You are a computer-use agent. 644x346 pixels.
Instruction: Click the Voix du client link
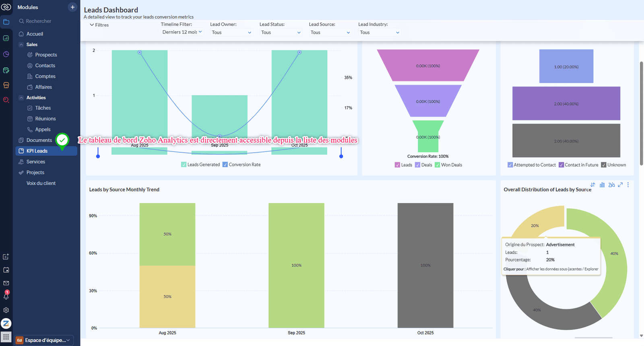[x=41, y=183]
